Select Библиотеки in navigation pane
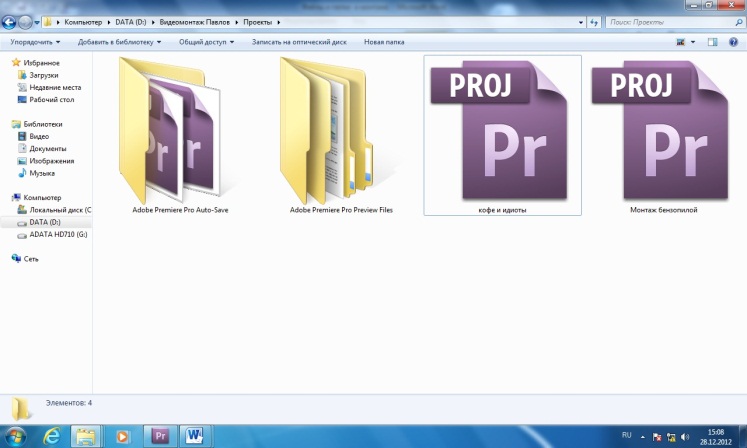 click(42, 124)
